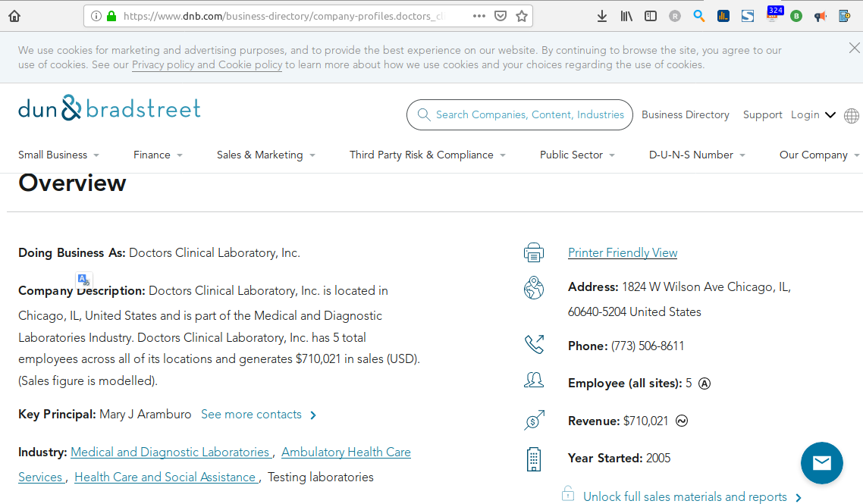Open Ambulatory Health Care Services industry link
Viewport: 863px width, 504px height.
tap(346, 452)
